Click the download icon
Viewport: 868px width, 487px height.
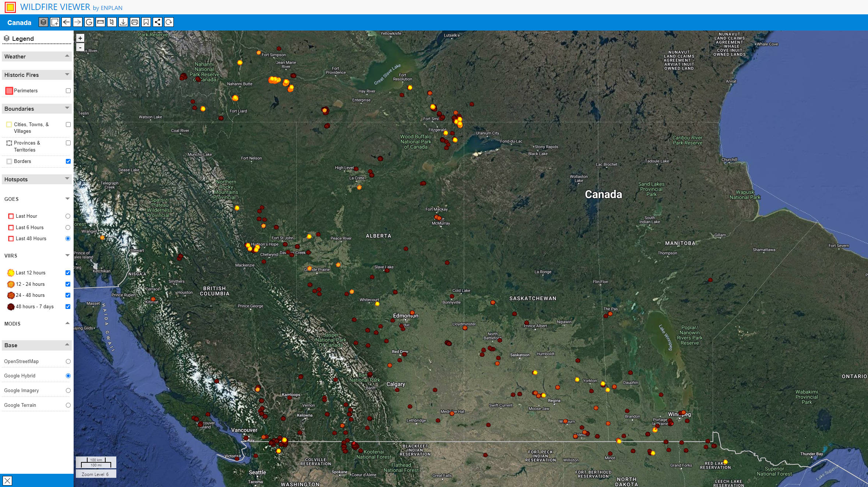point(123,22)
